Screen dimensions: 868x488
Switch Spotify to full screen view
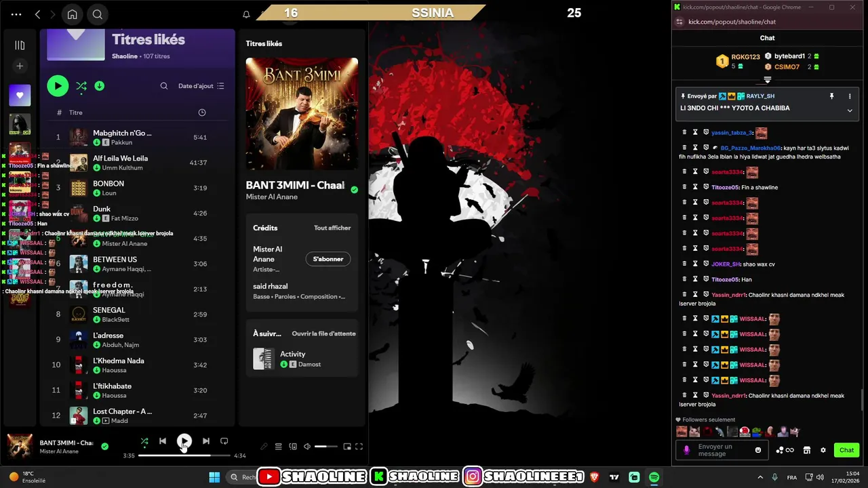click(359, 447)
